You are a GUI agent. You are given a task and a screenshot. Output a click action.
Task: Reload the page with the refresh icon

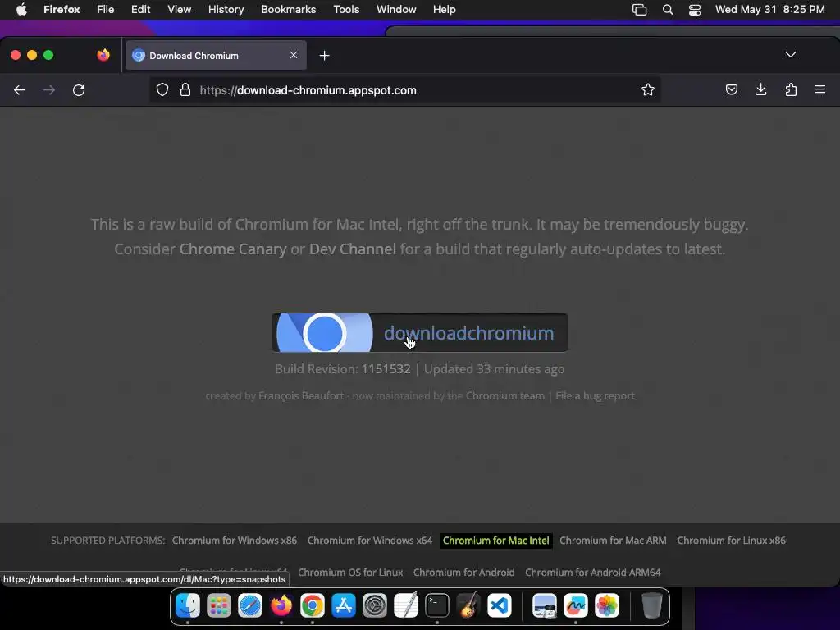coord(79,90)
